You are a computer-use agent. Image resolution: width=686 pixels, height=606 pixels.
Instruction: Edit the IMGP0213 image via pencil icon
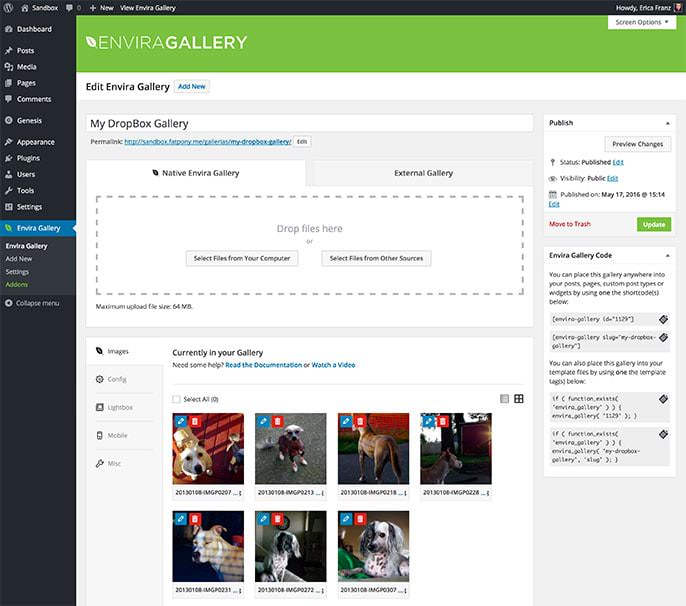click(x=263, y=421)
